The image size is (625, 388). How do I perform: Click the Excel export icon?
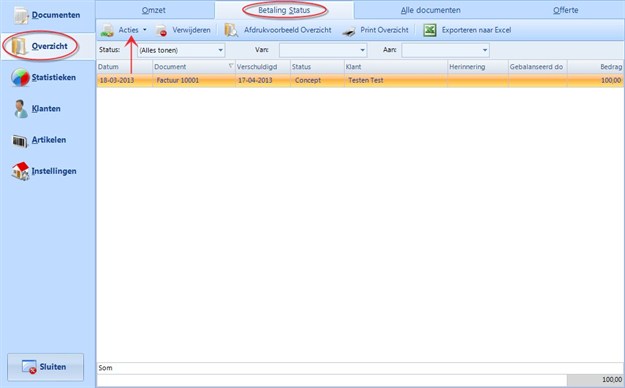[x=430, y=30]
